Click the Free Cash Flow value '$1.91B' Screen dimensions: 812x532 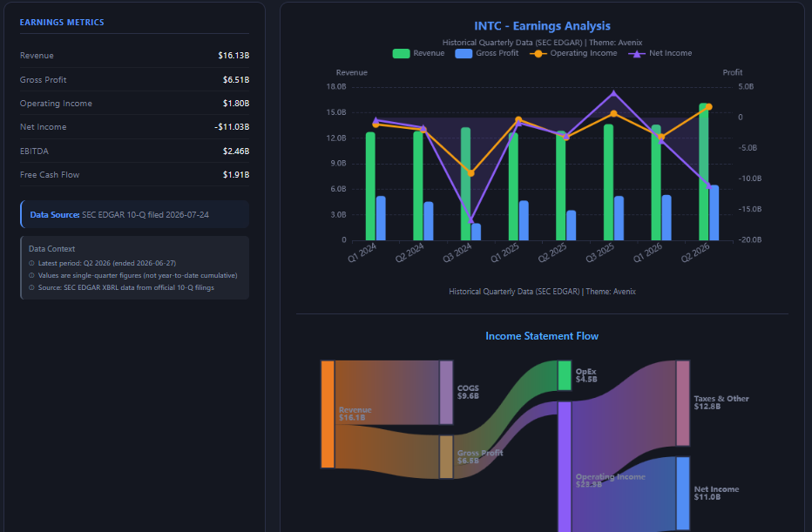[x=236, y=175]
